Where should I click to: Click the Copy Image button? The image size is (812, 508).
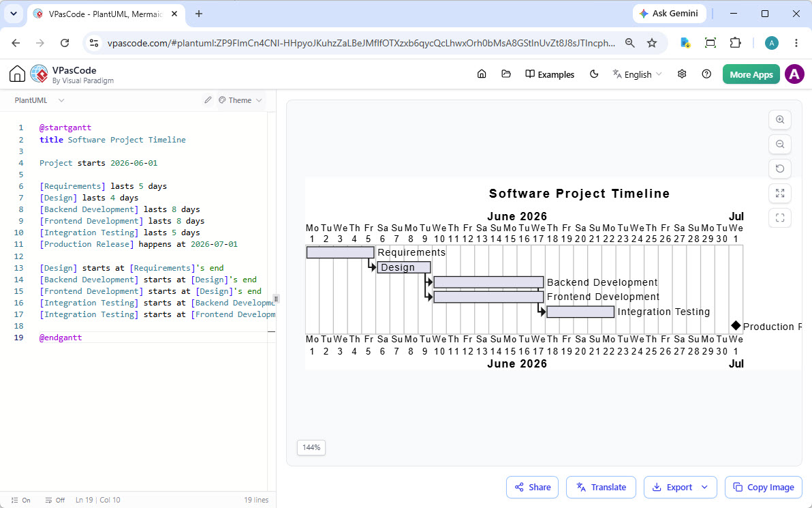pyautogui.click(x=764, y=488)
